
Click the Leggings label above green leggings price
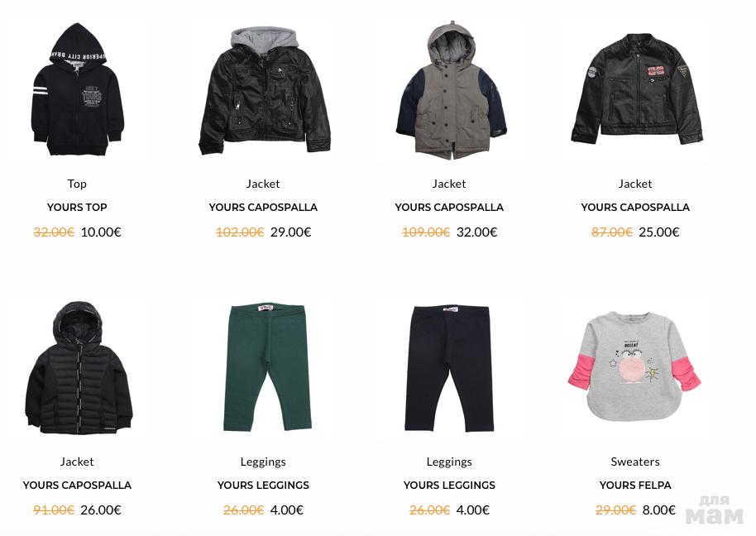click(263, 462)
